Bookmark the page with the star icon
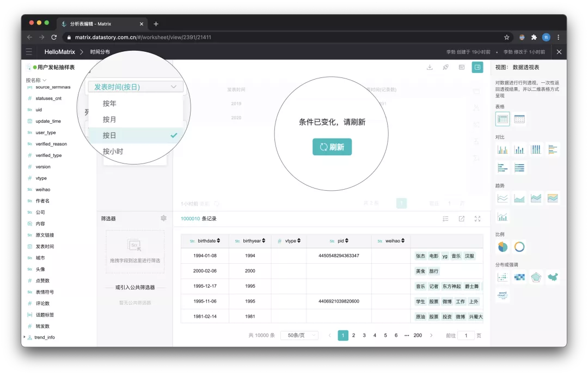Image resolution: width=588 pixels, height=375 pixels. [x=507, y=37]
